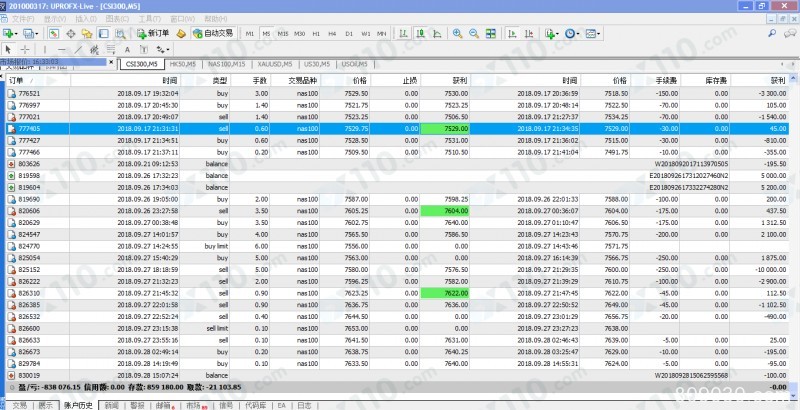Screen dimensions: 800x410
Task: Open the new chart dropdown icon
Action: point(10,34)
